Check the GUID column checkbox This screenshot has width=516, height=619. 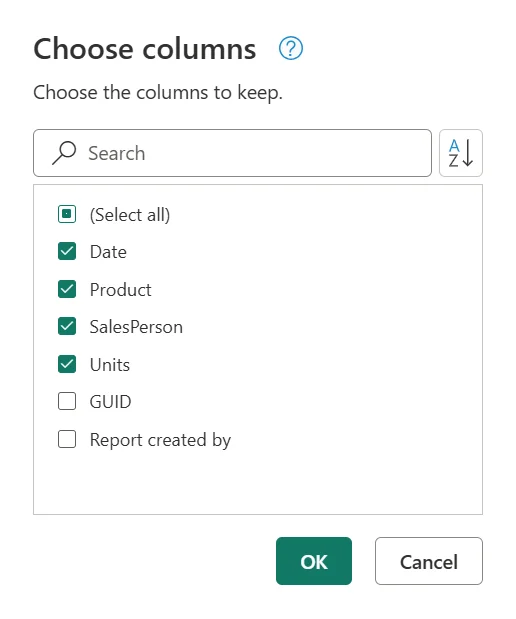[x=67, y=401]
